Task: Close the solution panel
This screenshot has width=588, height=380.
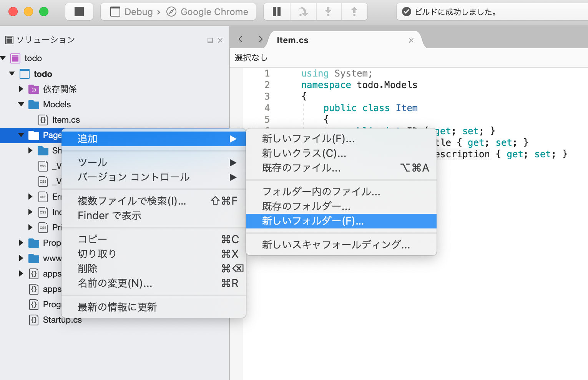Action: (220, 40)
